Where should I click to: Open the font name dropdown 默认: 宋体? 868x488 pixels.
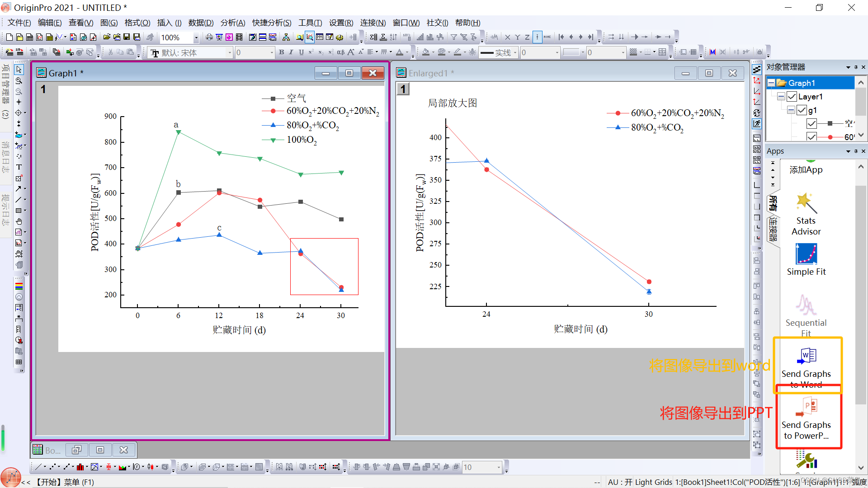click(x=229, y=53)
